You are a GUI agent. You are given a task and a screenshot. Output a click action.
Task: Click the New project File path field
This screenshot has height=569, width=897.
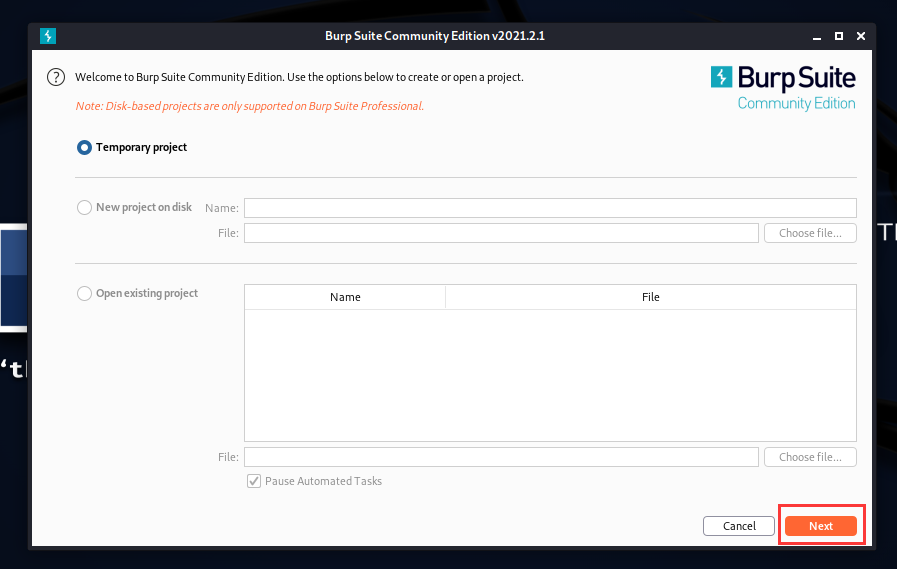[x=501, y=233]
